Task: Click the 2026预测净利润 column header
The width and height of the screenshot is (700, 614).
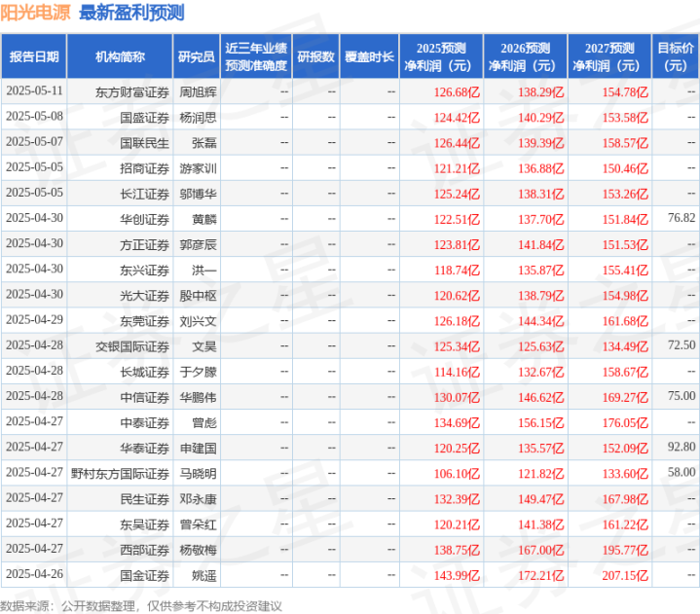Action: [x=526, y=56]
